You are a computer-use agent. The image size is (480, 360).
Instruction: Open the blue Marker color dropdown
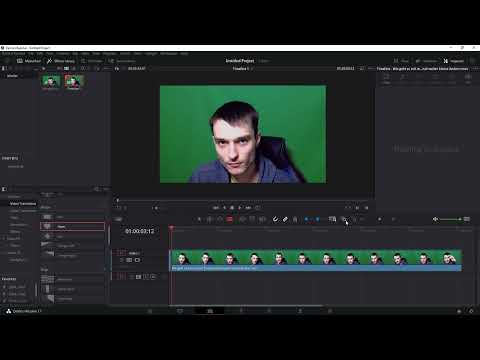(318, 219)
